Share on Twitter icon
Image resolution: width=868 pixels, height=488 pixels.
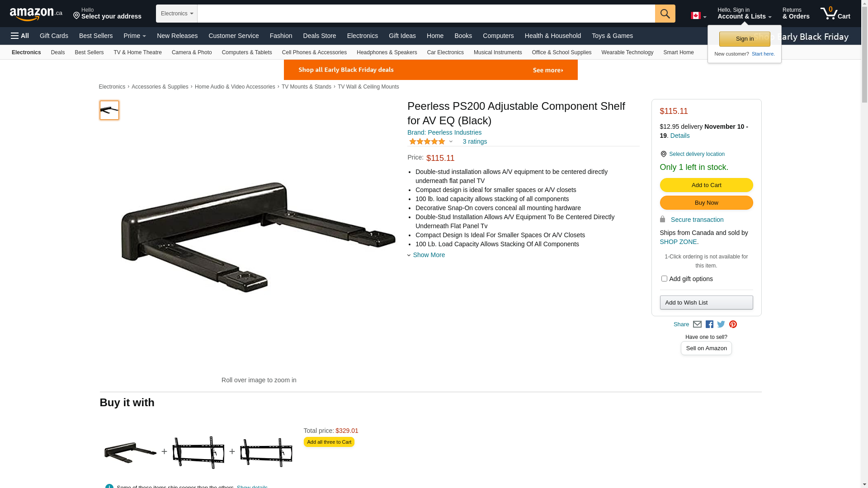click(x=721, y=324)
